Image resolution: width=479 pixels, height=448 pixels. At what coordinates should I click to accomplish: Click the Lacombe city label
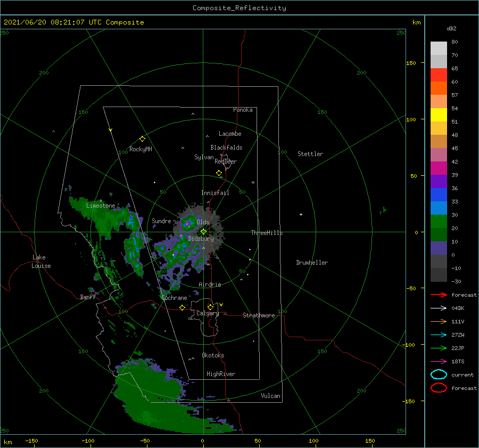pyautogui.click(x=230, y=134)
